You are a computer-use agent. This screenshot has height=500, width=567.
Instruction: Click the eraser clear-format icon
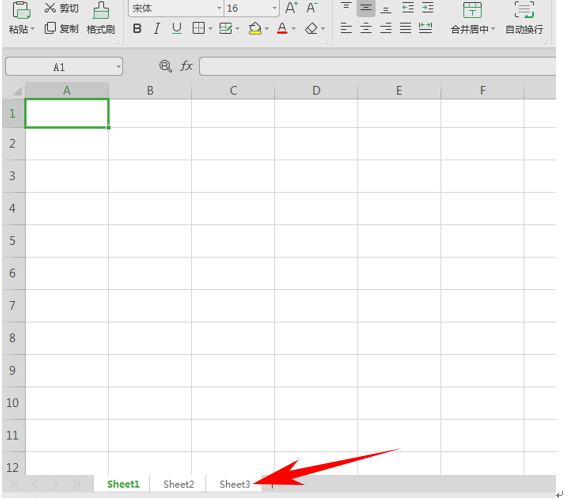pos(311,28)
